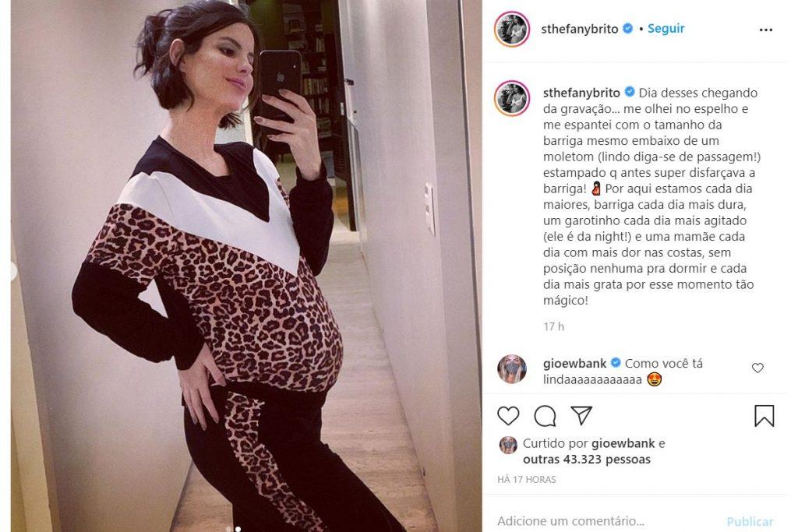Click the Adicione um comentário field
This screenshot has height=532, width=798.
(606, 521)
